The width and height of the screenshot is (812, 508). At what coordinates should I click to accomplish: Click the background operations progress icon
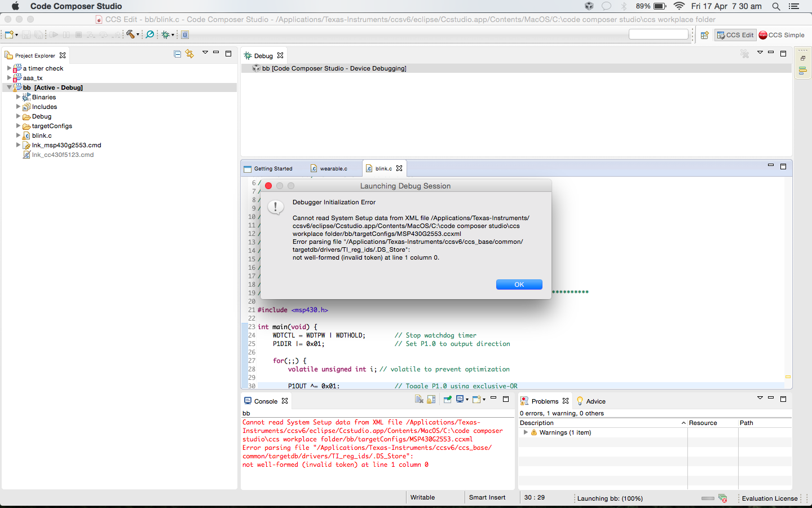pos(722,498)
